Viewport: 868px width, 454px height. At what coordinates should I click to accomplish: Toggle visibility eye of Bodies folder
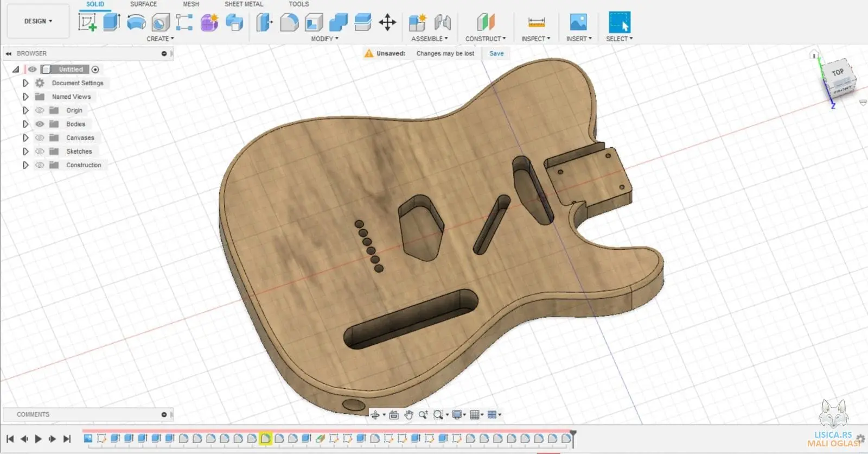(40, 124)
